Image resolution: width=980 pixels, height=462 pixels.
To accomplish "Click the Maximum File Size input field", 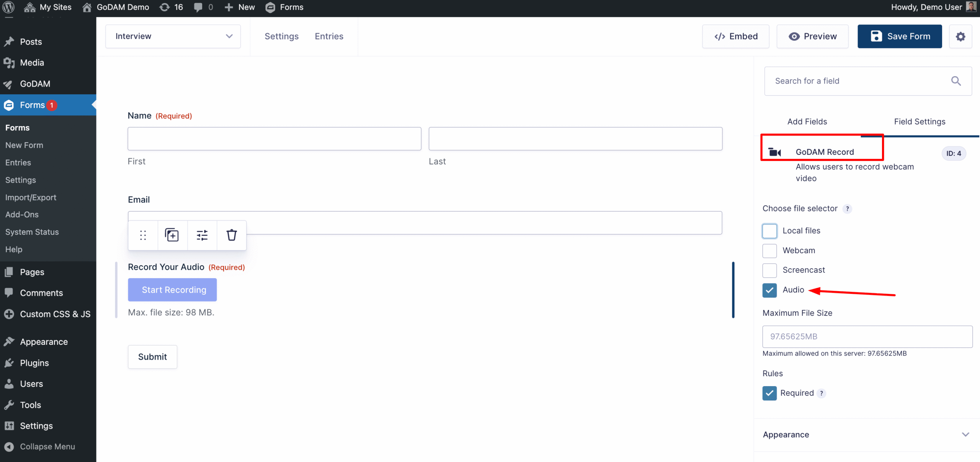I will click(x=867, y=336).
